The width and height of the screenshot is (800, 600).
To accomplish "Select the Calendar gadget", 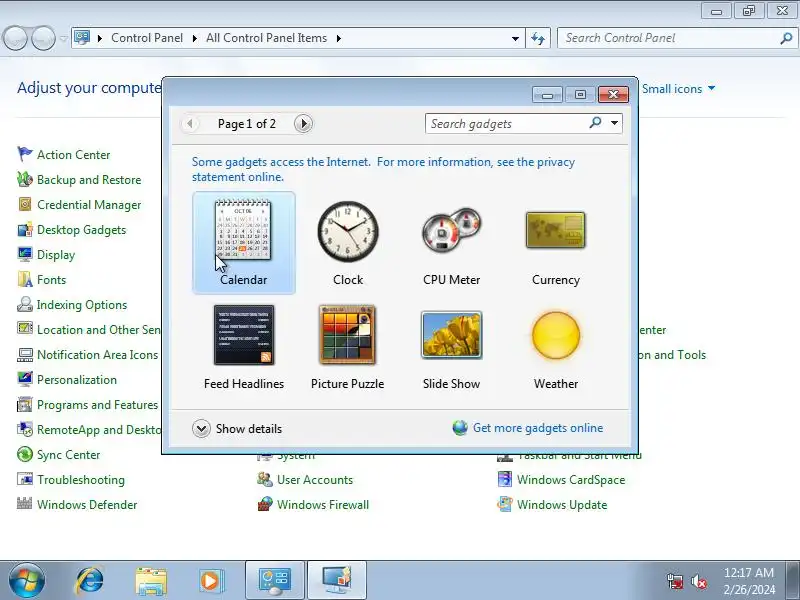I will (243, 242).
